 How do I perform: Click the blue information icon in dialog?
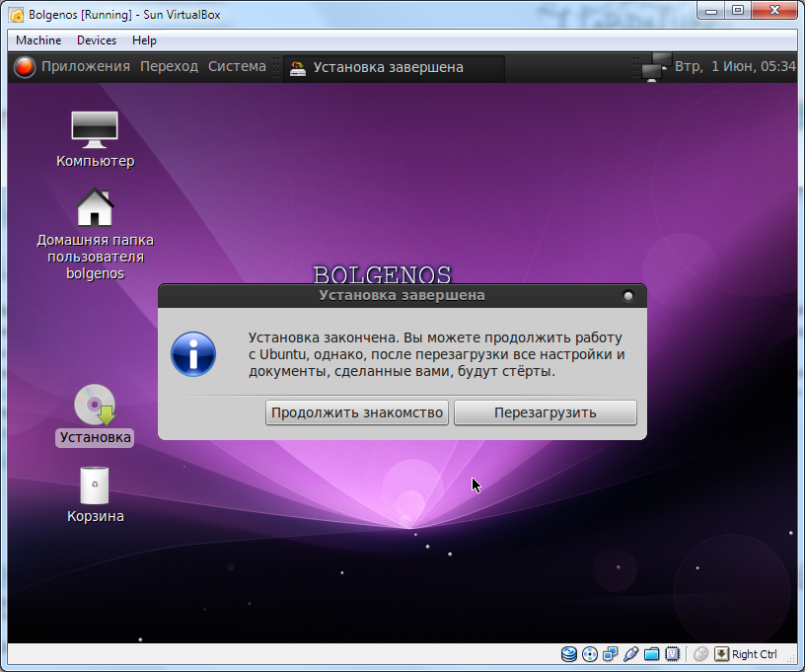193,354
